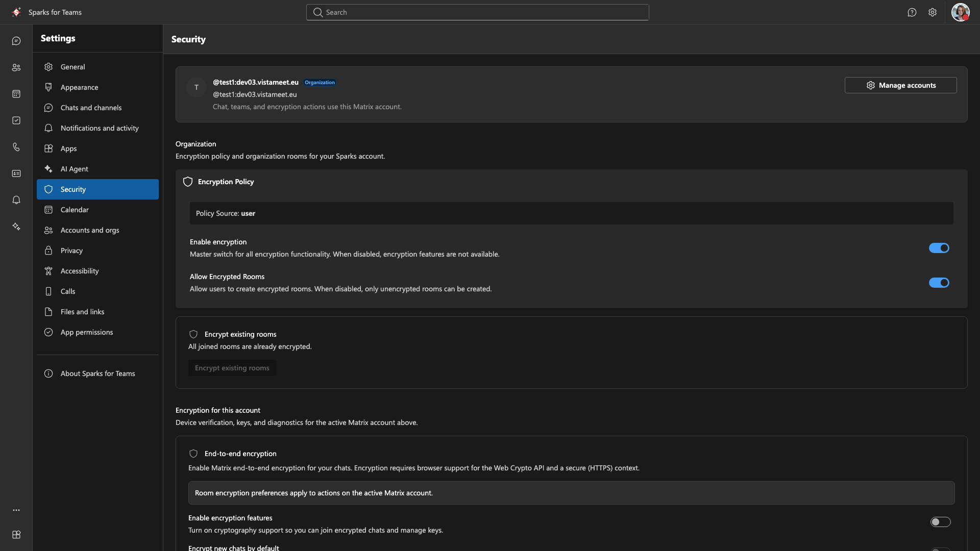Click the App permissions checkmark icon

pos(48,332)
